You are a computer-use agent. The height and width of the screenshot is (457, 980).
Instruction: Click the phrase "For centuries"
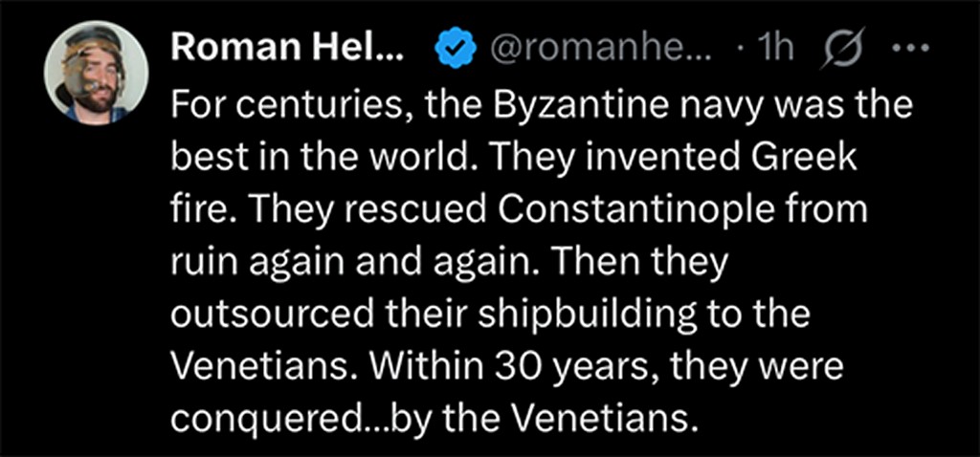(286, 107)
